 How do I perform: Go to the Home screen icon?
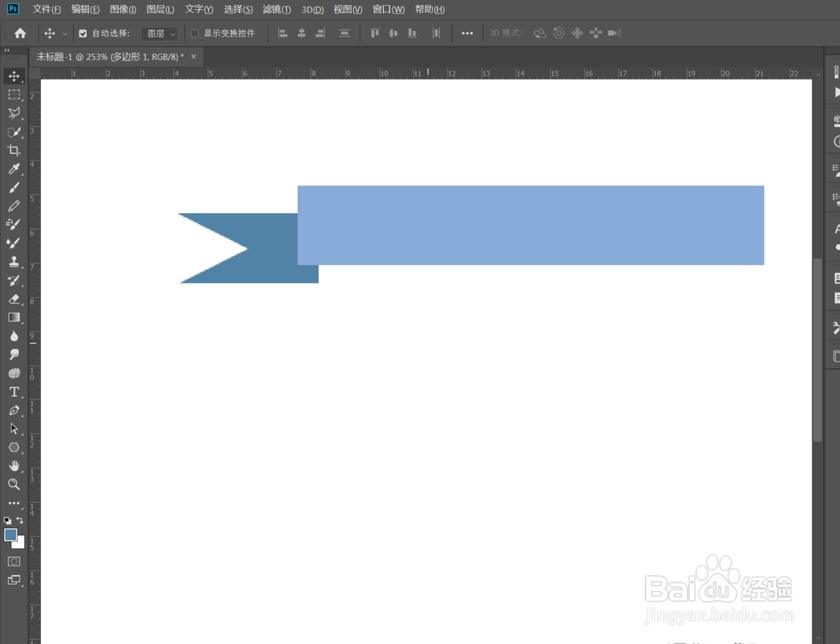pos(20,33)
